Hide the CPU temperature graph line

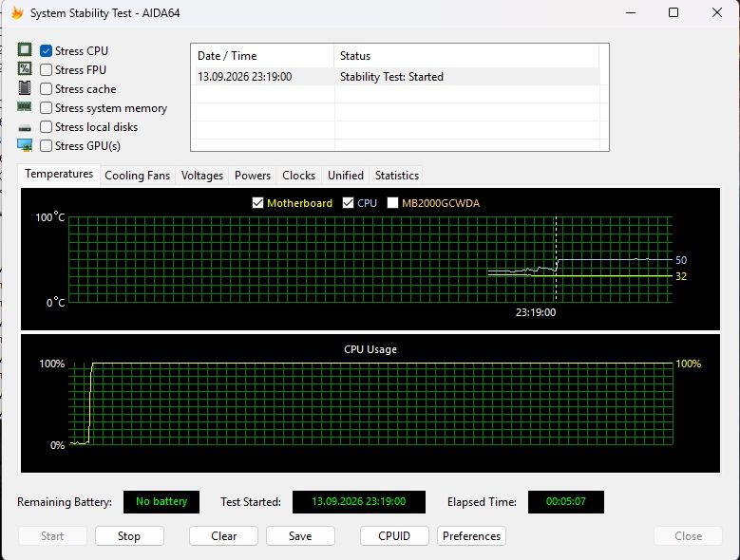348,203
